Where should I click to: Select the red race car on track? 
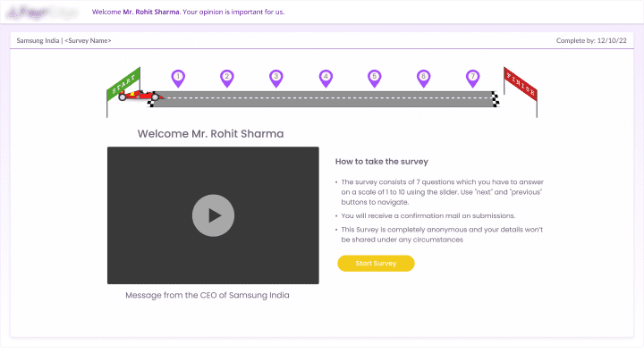point(139,95)
